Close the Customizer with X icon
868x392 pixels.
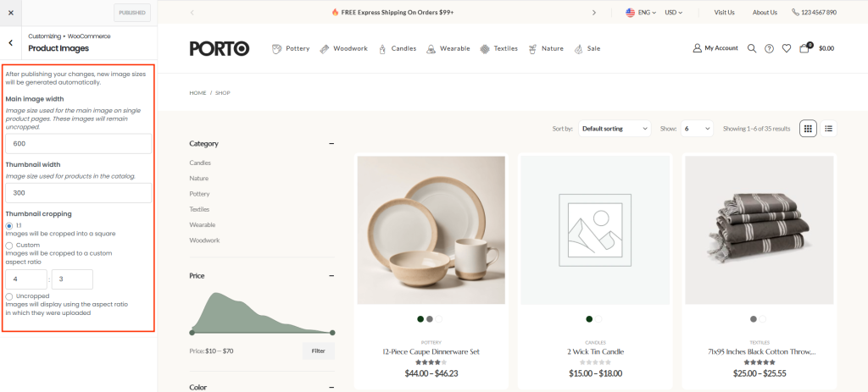point(11,13)
